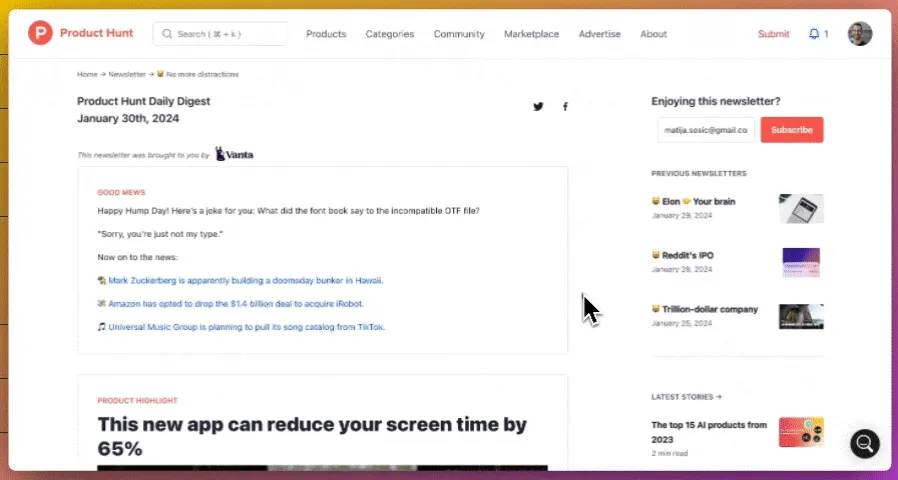
Task: Open top 15 AI products thumbnail
Action: click(x=801, y=432)
